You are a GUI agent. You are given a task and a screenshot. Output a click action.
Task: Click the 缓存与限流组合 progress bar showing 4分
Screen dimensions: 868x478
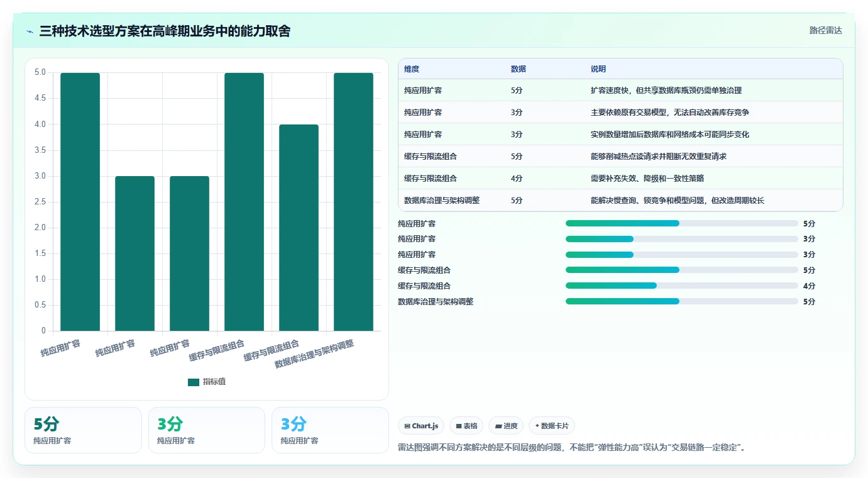(682, 286)
